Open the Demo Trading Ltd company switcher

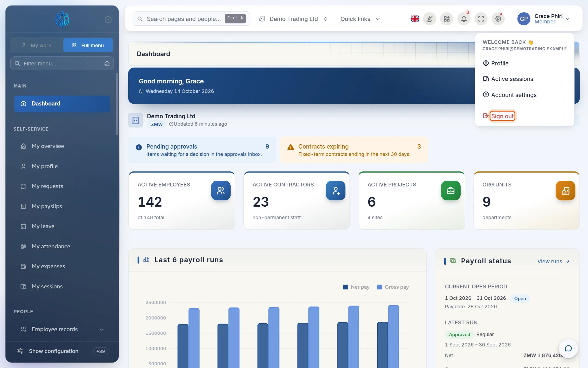pos(293,19)
